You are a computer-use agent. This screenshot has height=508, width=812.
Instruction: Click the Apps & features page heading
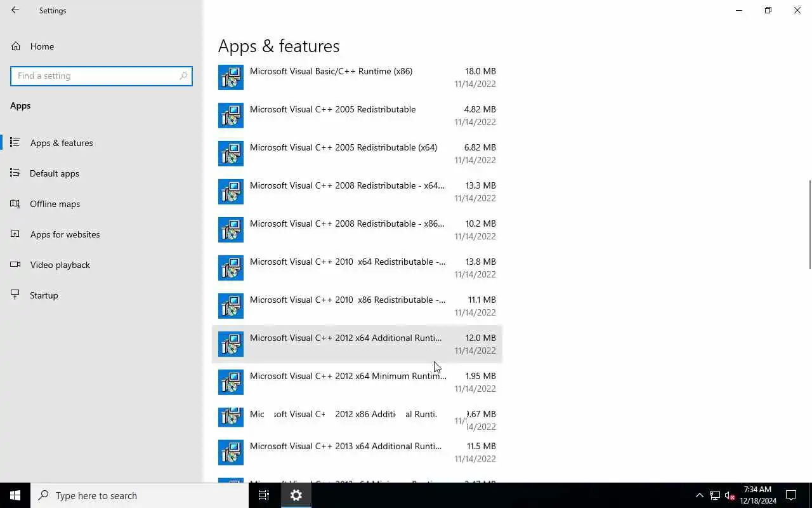[x=278, y=46]
